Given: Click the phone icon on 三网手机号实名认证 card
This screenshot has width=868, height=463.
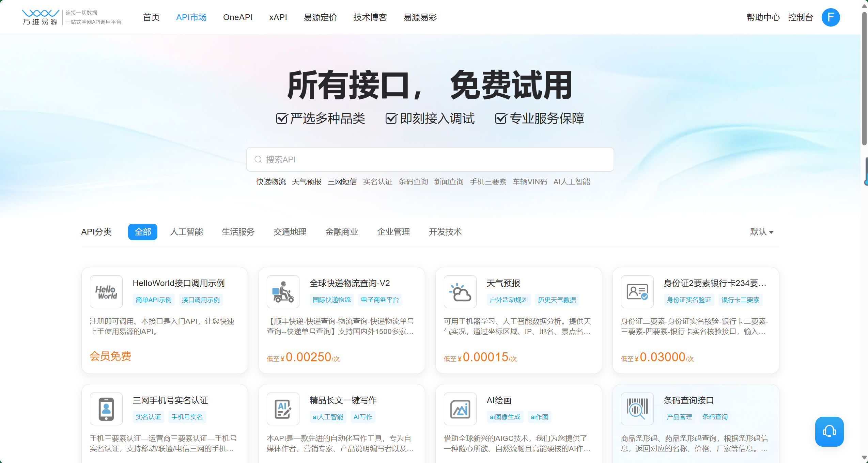Looking at the screenshot, I should (x=106, y=409).
